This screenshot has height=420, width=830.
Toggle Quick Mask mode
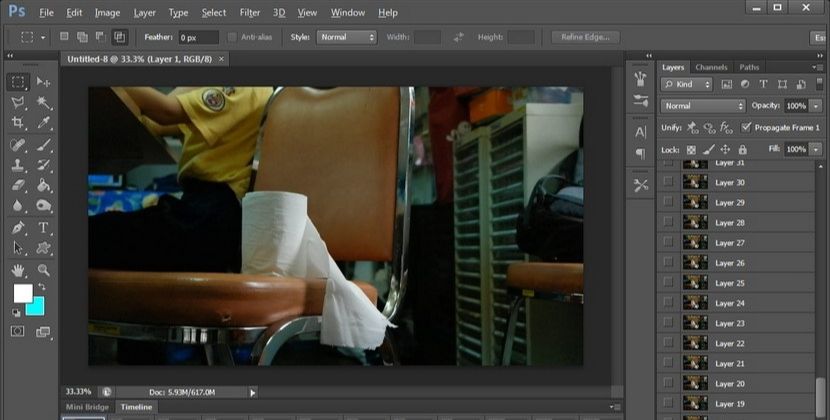point(17,332)
